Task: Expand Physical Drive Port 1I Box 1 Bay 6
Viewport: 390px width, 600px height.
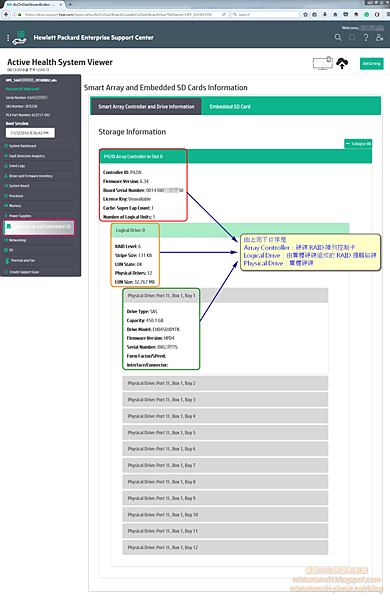Action: tap(225, 448)
